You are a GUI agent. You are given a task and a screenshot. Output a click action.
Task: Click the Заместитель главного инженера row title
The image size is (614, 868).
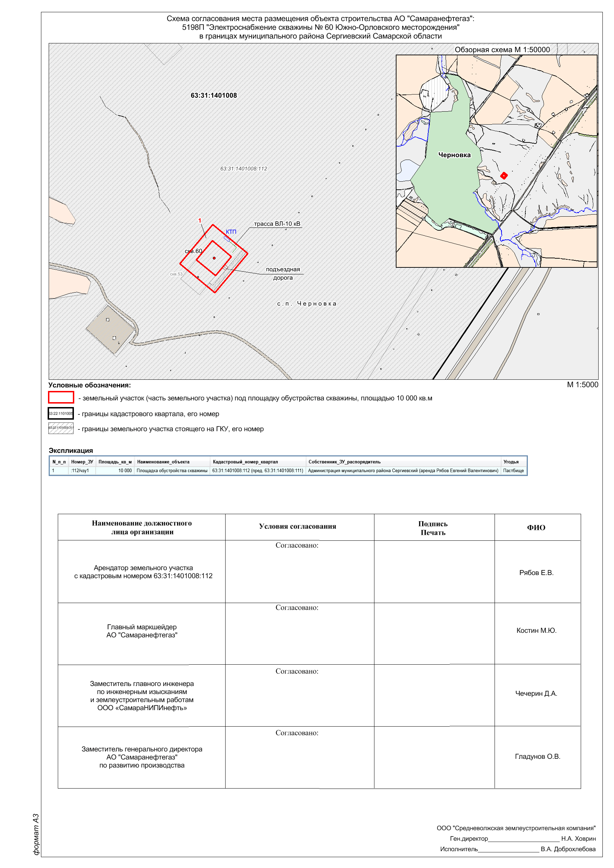[142, 695]
